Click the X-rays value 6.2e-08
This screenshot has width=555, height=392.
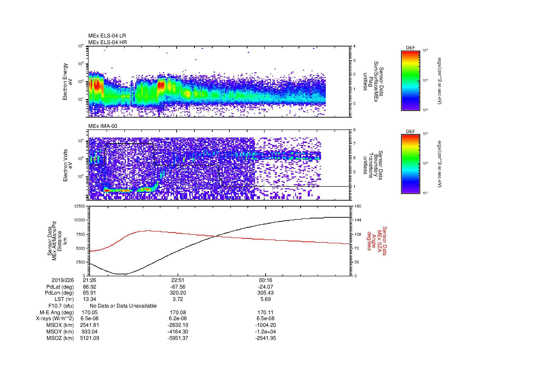click(178, 318)
